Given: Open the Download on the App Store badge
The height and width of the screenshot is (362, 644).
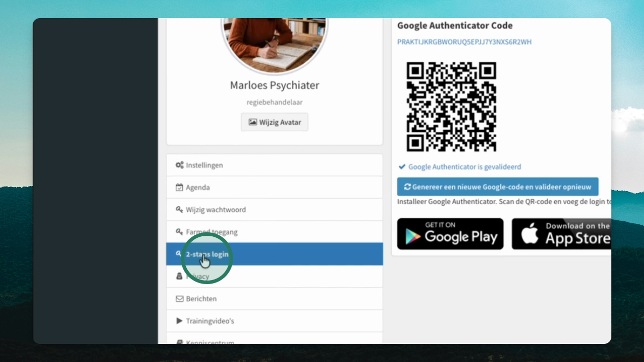Looking at the screenshot, I should click(x=562, y=234).
